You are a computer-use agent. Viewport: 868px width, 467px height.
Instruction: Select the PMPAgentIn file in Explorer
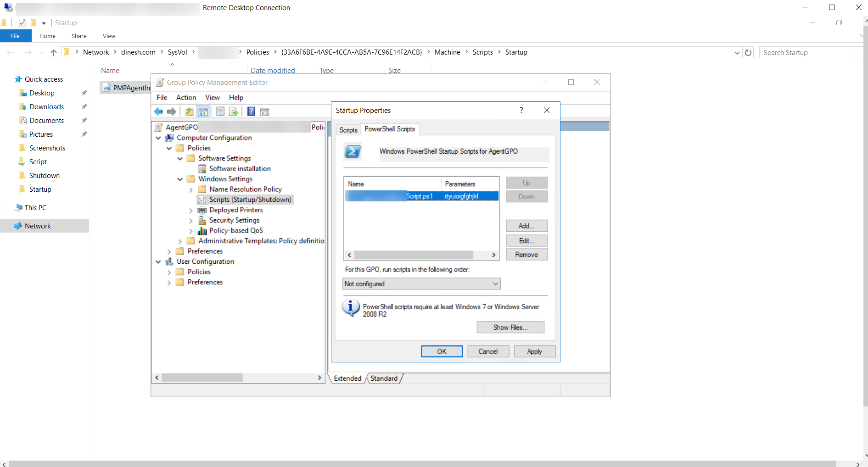tap(126, 88)
